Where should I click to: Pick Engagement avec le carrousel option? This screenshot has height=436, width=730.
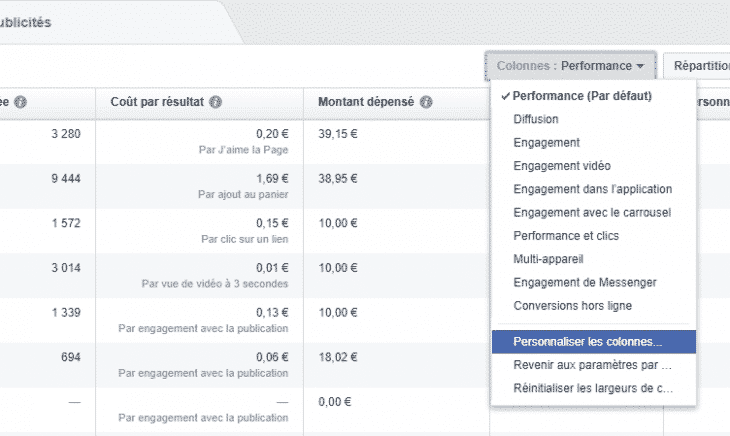[x=591, y=212]
